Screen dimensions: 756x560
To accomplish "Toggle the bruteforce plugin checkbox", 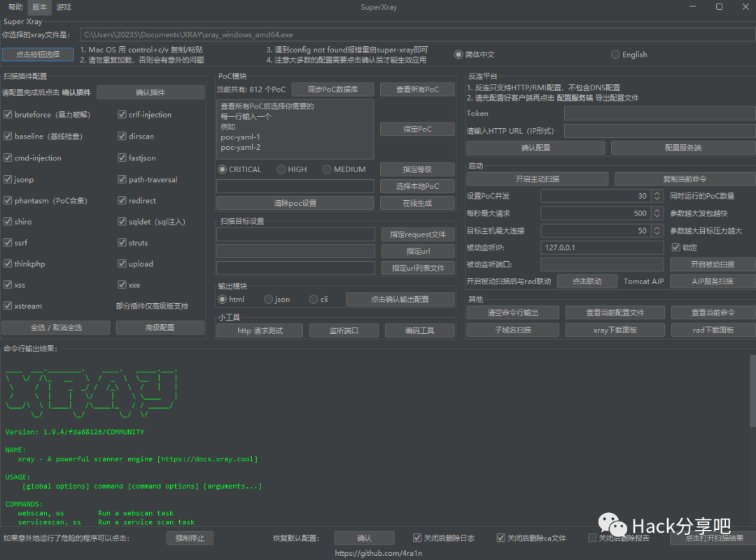I will coord(8,114).
